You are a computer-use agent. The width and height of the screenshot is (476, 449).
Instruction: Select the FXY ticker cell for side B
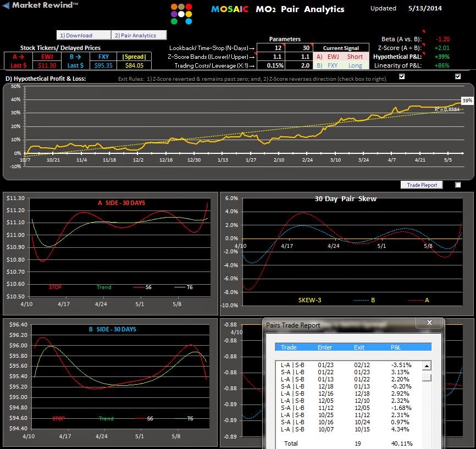click(103, 57)
